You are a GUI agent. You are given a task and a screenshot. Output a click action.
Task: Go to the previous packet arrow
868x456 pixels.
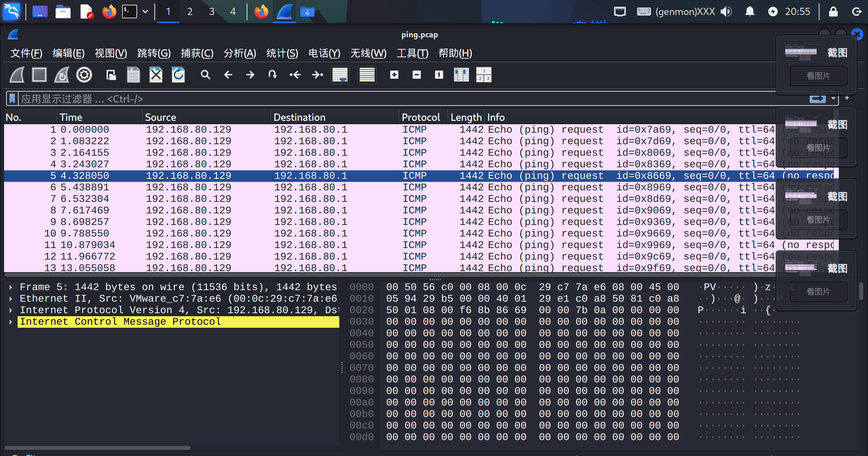[x=228, y=75]
